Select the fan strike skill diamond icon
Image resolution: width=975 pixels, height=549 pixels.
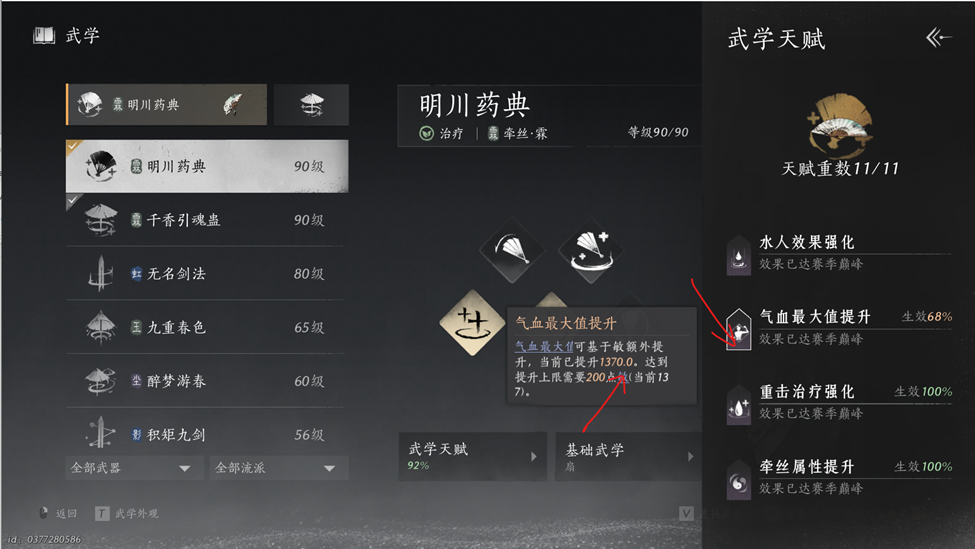(x=512, y=251)
